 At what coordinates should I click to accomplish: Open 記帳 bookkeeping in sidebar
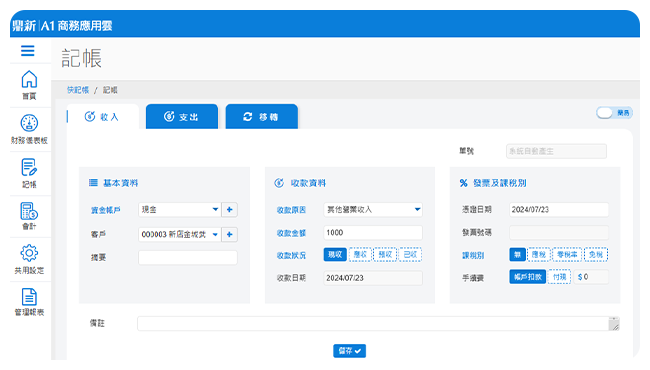(29, 173)
